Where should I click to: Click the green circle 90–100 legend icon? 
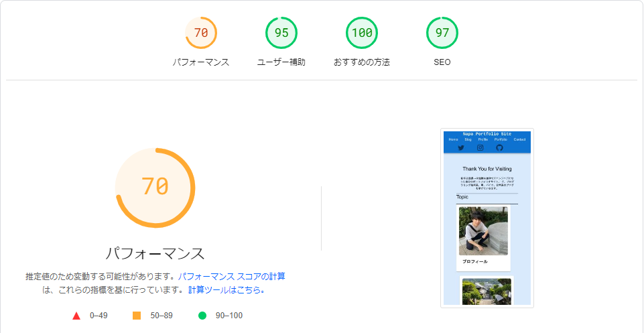[x=202, y=316]
